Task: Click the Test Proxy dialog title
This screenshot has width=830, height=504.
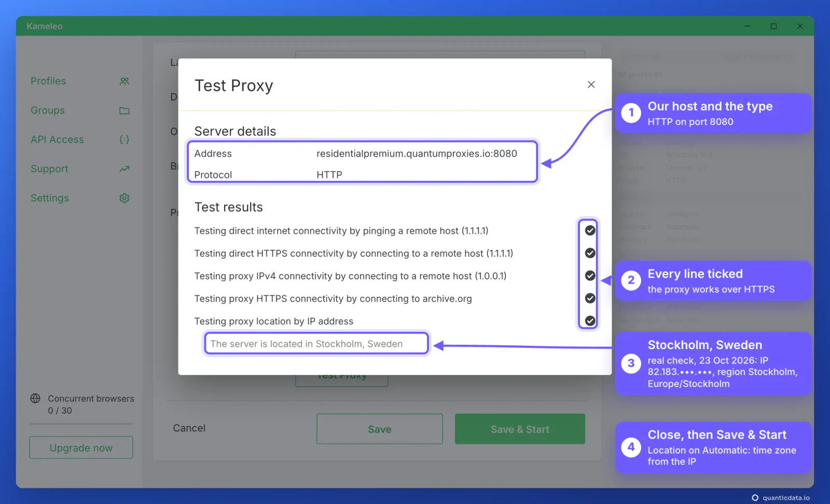Action: coord(234,86)
